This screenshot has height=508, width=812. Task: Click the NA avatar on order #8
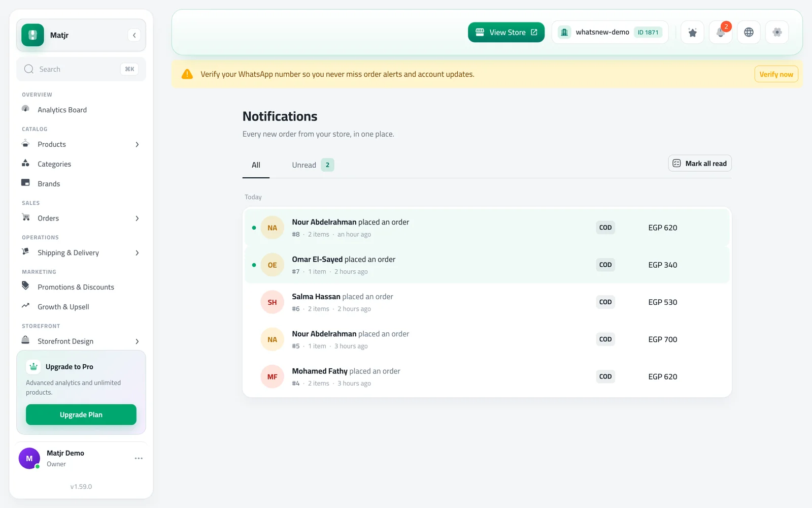point(273,228)
